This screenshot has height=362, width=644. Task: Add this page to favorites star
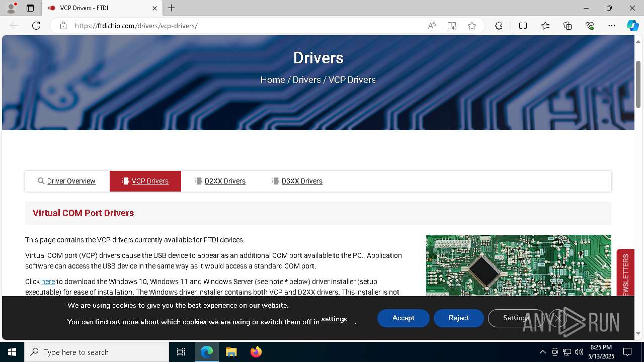(x=472, y=26)
